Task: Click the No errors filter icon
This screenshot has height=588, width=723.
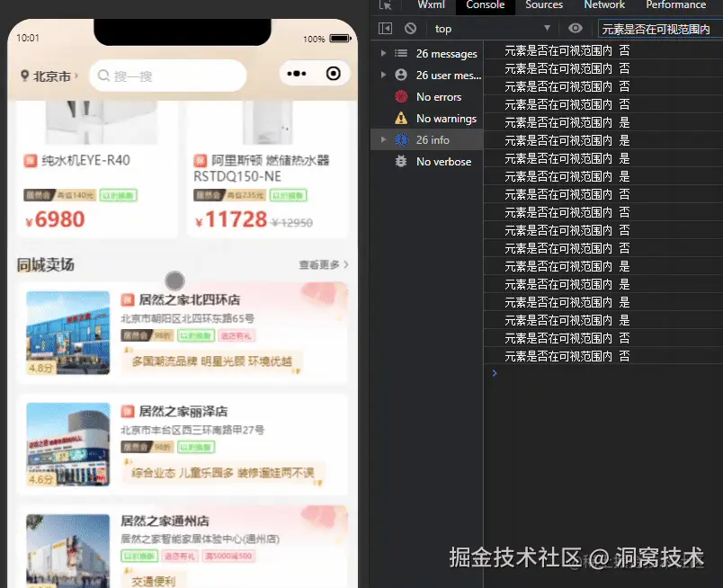Action: (400, 96)
